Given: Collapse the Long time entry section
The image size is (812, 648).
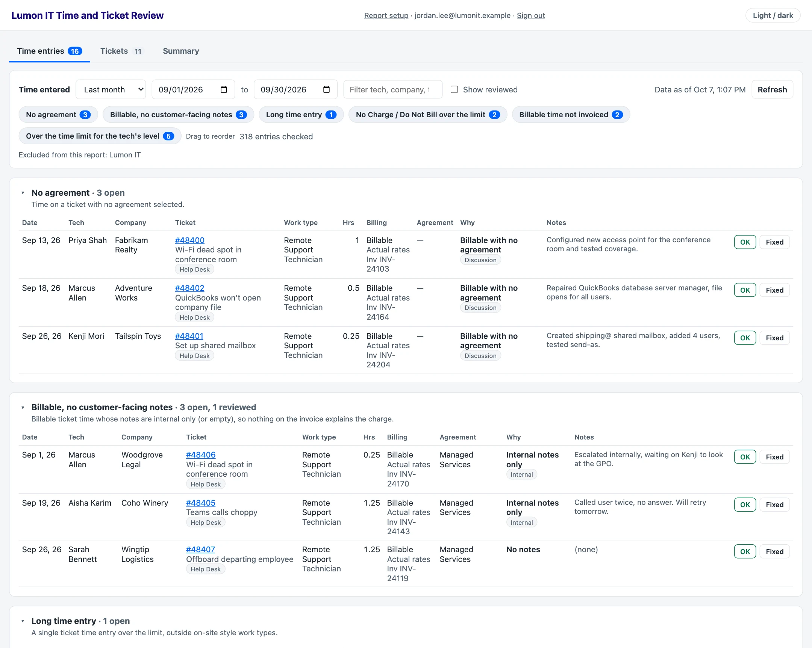Looking at the screenshot, I should point(23,621).
